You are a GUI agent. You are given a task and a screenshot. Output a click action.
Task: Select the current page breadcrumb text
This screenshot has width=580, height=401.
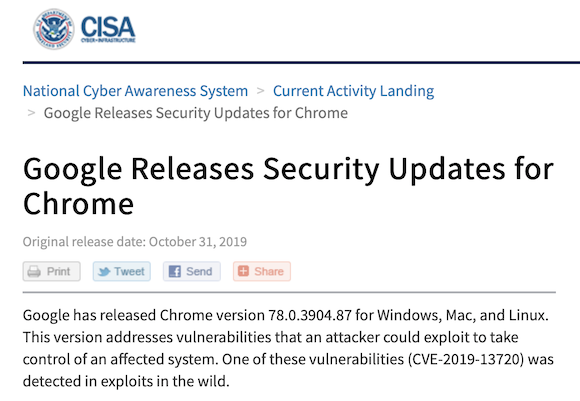coord(196,113)
